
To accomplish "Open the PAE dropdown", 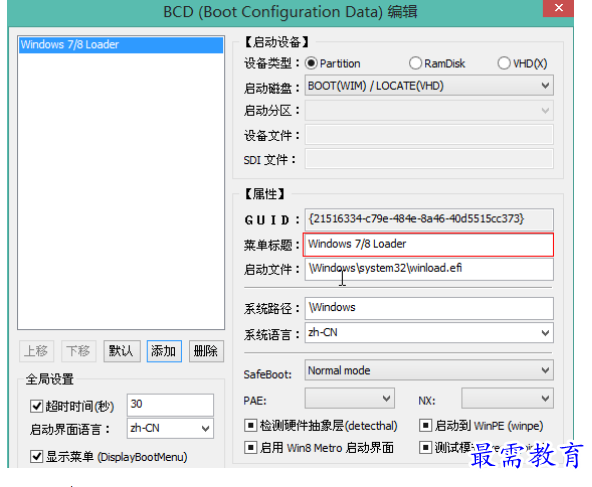I will [350, 398].
